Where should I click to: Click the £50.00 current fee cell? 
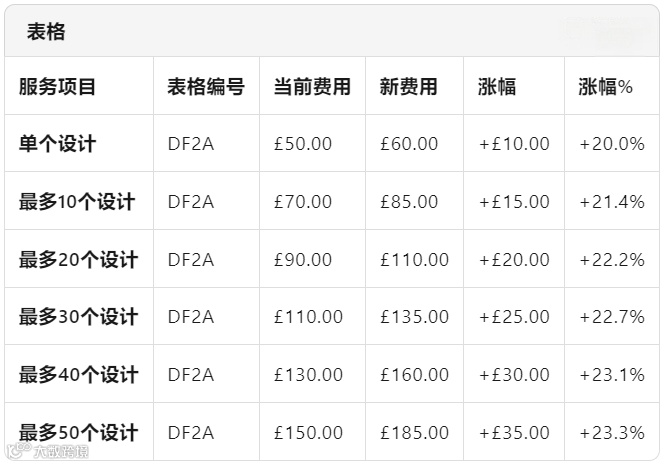click(x=302, y=144)
